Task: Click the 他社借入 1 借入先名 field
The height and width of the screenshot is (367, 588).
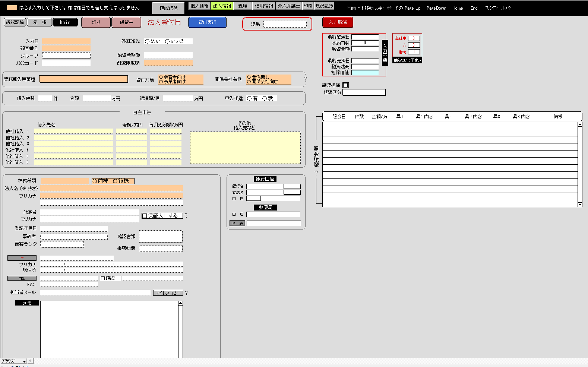Action: coord(73,131)
